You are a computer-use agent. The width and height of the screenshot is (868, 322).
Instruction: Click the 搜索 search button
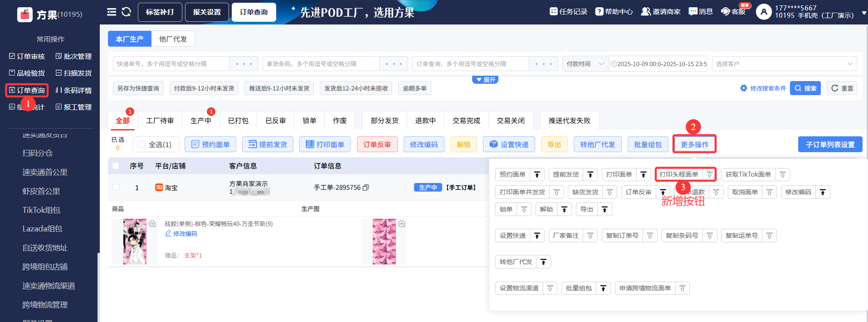pyautogui.click(x=805, y=88)
